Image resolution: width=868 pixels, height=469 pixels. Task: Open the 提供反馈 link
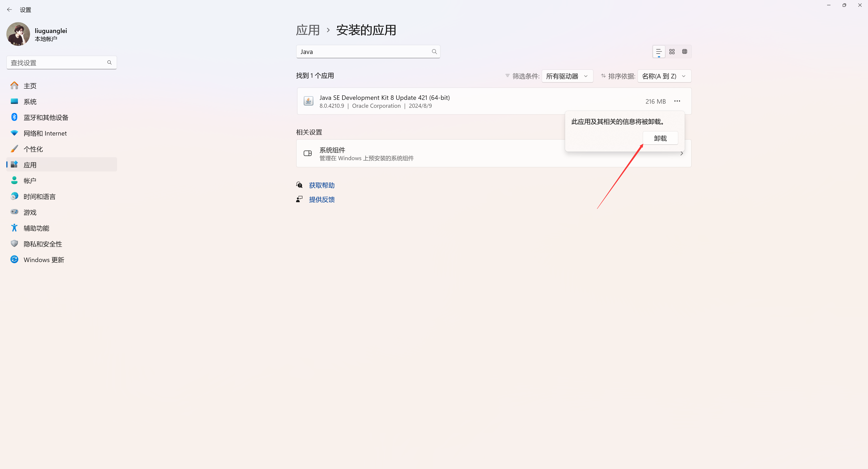(321, 200)
